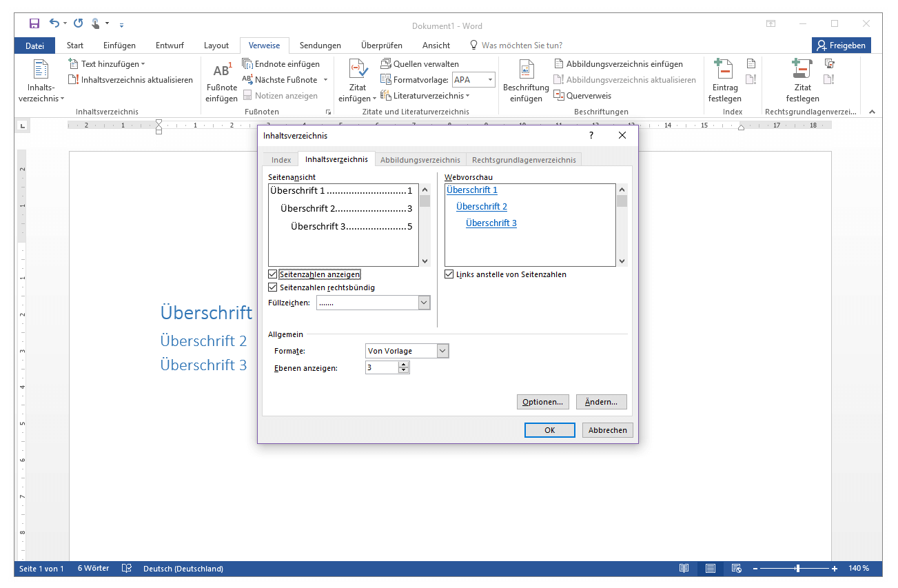Uncheck Seitenzahlen anzeigen checkbox

tap(273, 274)
